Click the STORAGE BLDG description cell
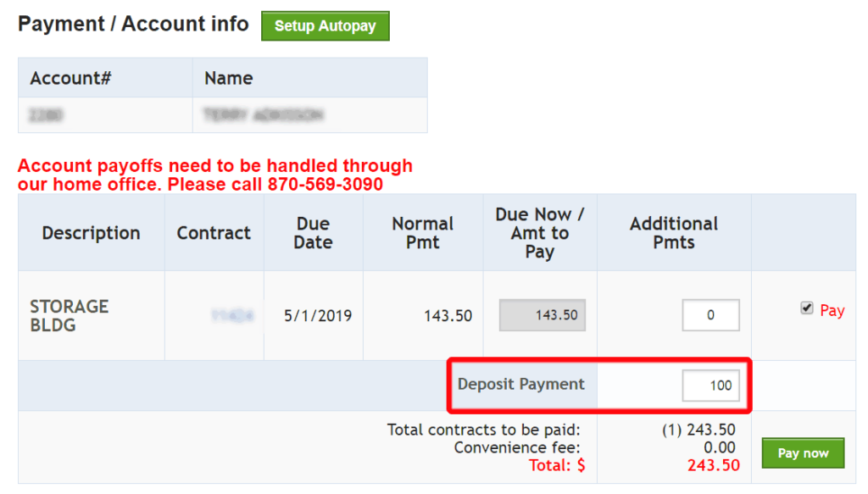 [x=70, y=315]
